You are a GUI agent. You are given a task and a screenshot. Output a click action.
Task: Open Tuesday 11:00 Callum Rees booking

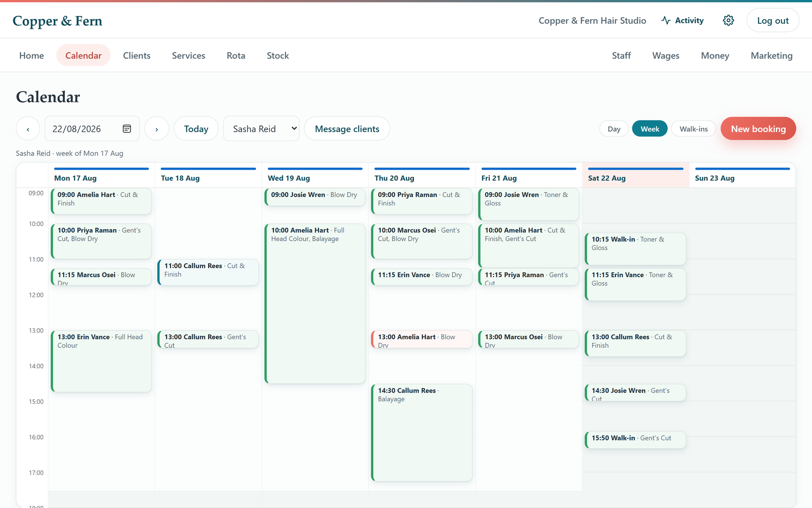coord(208,272)
